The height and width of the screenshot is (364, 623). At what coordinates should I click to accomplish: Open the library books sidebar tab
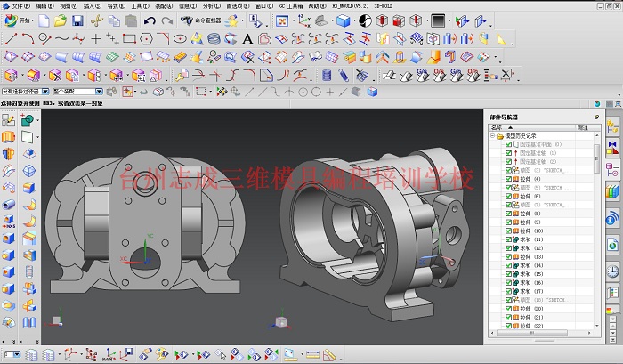click(x=612, y=191)
